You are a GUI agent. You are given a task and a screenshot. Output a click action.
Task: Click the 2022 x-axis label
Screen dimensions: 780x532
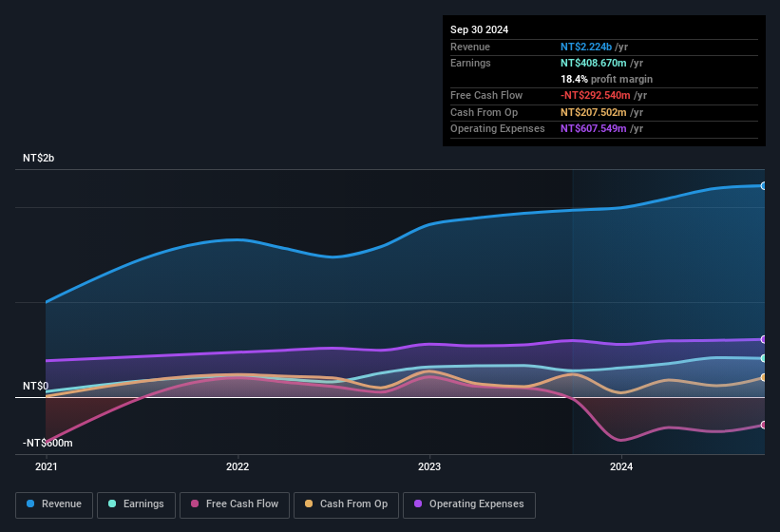(x=238, y=466)
